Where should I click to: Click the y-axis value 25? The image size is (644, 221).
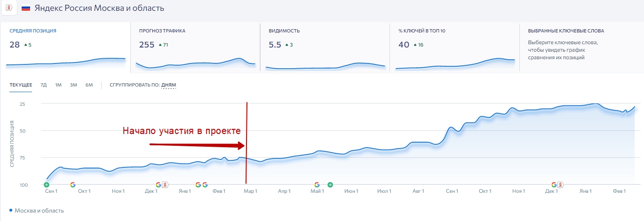(x=23, y=103)
